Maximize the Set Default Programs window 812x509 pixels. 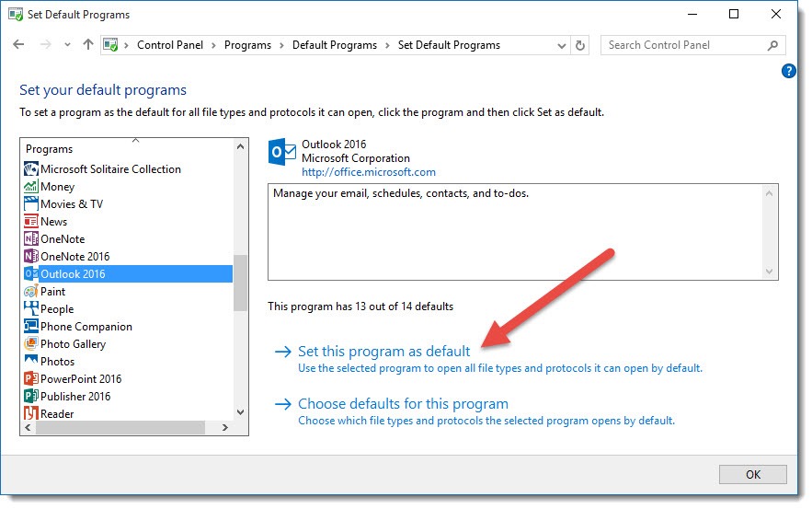click(734, 14)
